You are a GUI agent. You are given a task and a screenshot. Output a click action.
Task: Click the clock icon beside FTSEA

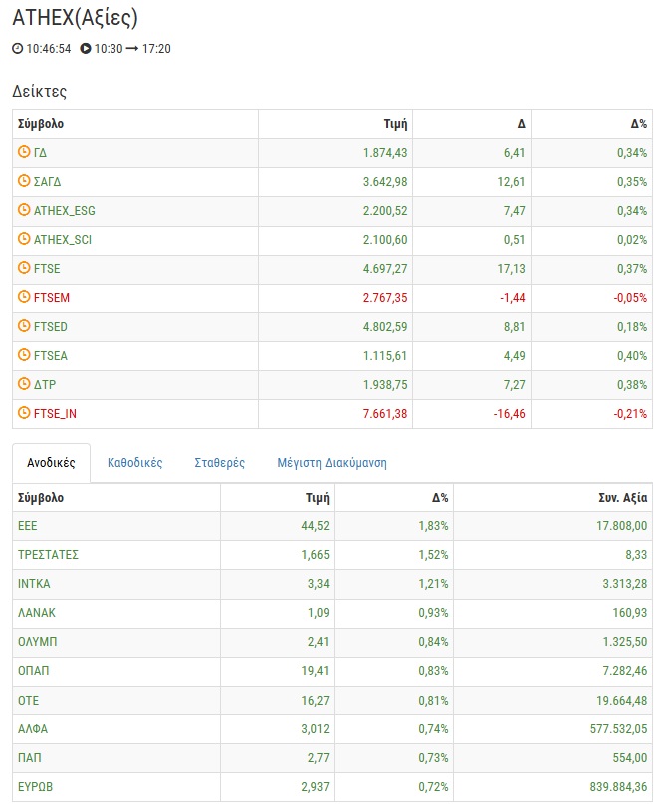click(x=25, y=355)
